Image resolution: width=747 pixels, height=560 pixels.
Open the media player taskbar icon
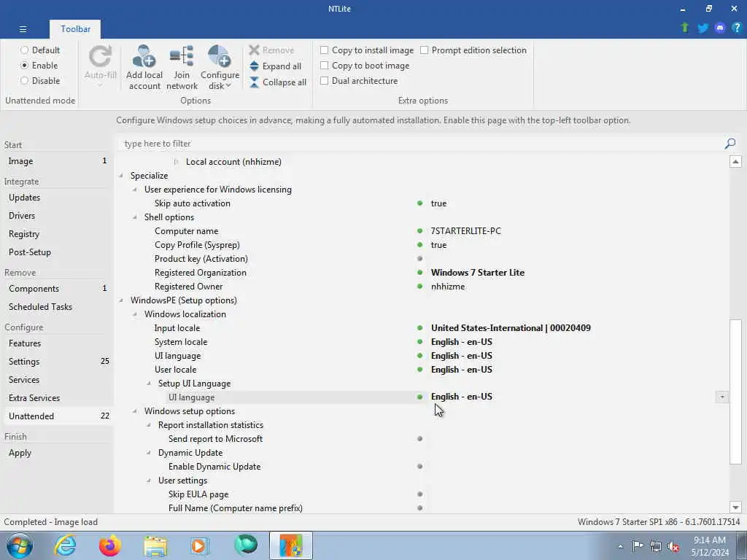tap(200, 546)
